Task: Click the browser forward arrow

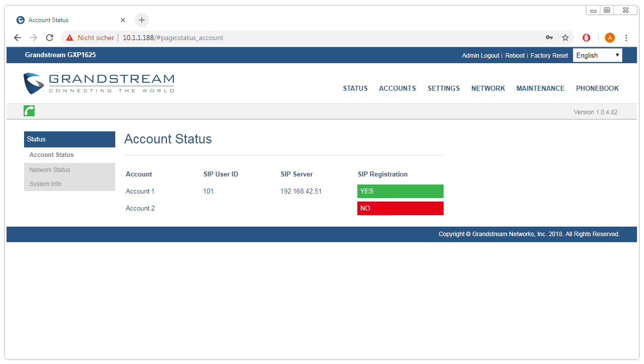Action: (34, 38)
